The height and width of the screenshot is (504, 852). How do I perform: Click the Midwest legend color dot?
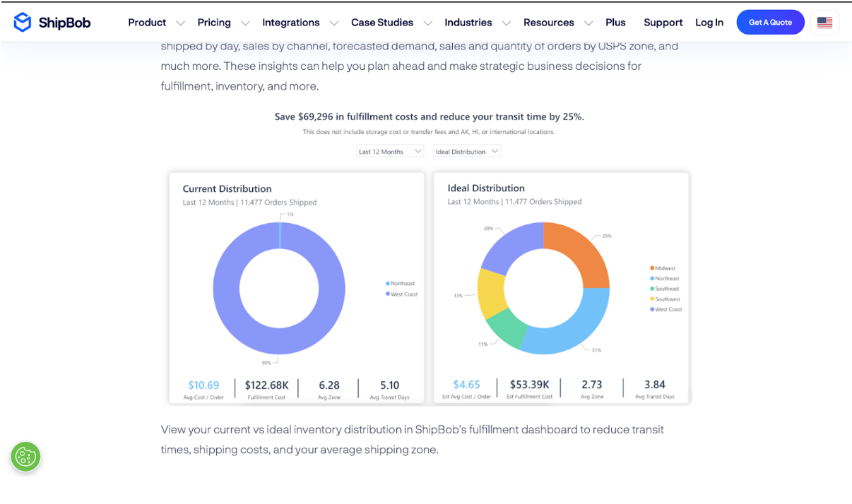[x=651, y=268]
